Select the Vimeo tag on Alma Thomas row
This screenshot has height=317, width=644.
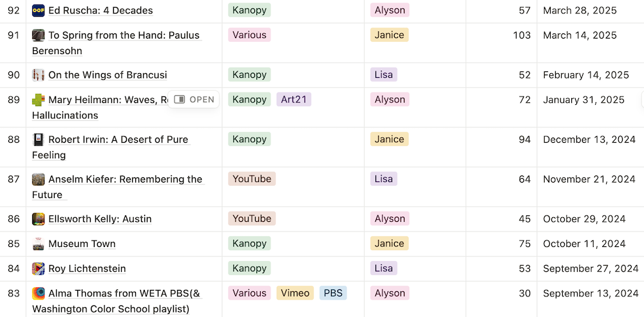[x=295, y=293]
